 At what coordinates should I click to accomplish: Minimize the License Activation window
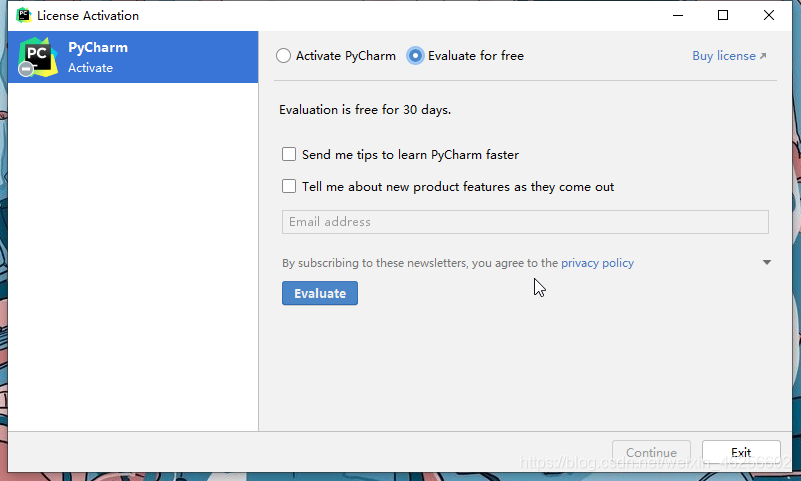678,15
